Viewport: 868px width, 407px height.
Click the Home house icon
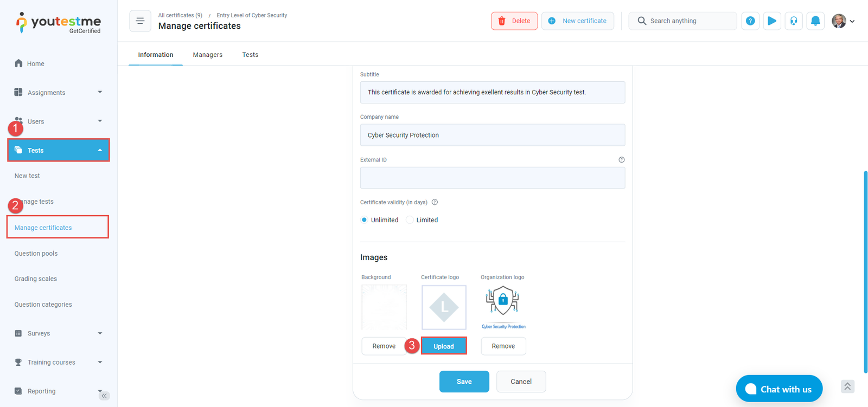[18, 63]
